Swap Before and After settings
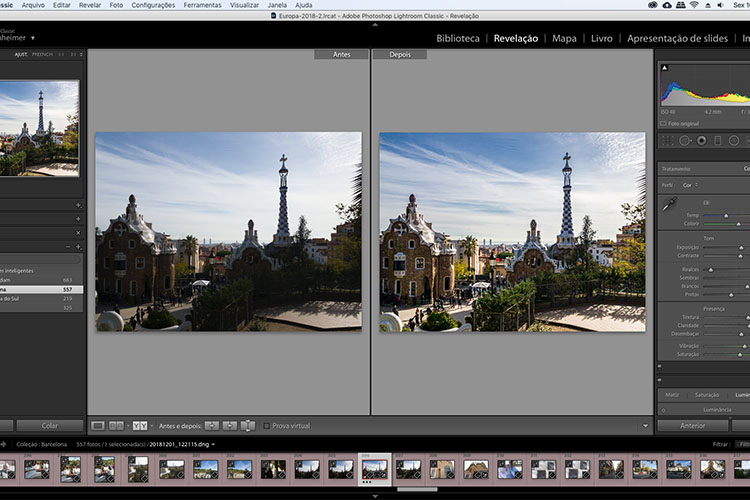This screenshot has height=500, width=750. point(248,425)
